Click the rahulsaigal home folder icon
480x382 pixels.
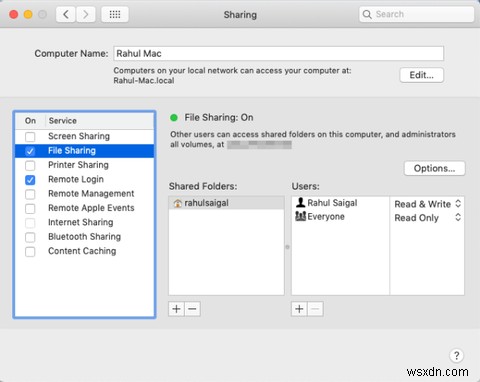pyautogui.click(x=178, y=203)
